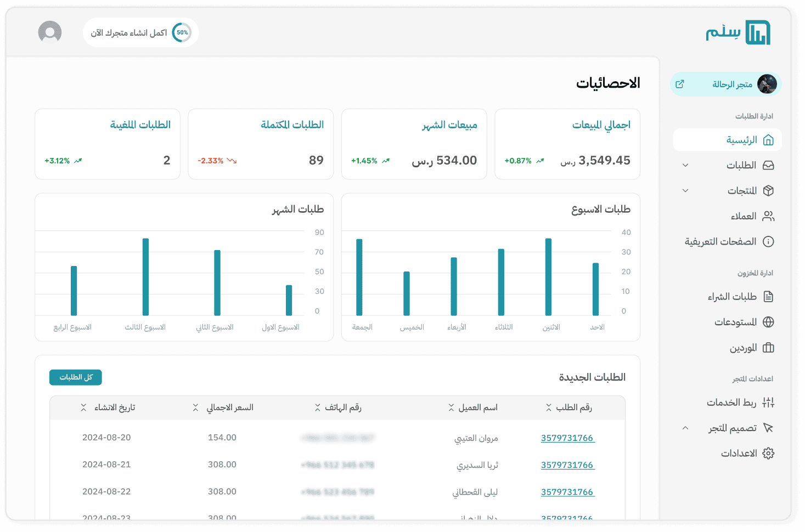The height and width of the screenshot is (532, 805).
Task: Click the inbox icon beside الطلبات
Action: point(768,165)
